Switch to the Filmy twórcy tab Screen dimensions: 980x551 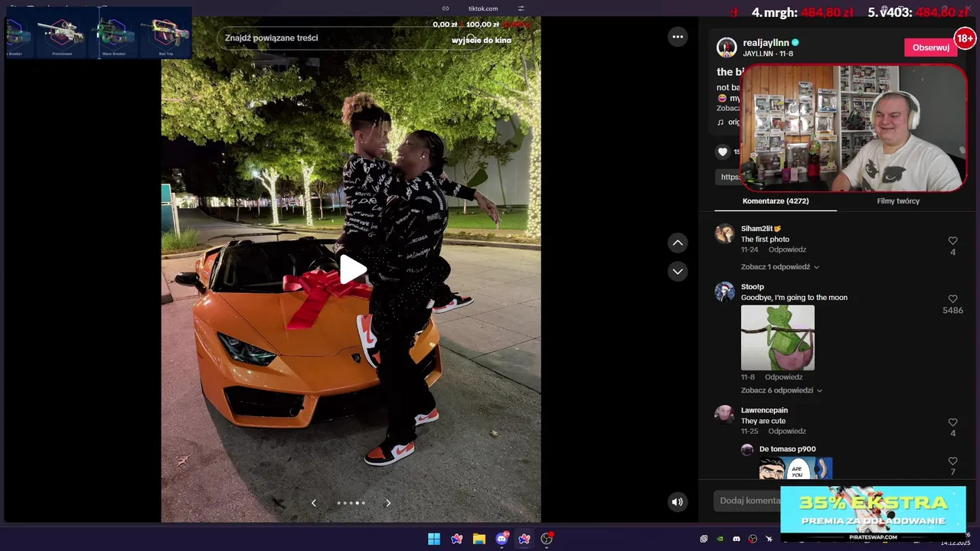898,201
